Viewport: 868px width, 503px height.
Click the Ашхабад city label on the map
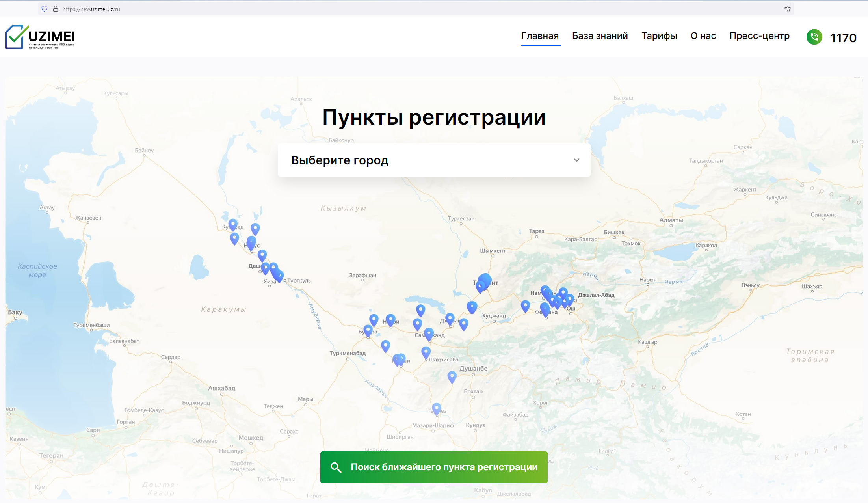pos(222,388)
